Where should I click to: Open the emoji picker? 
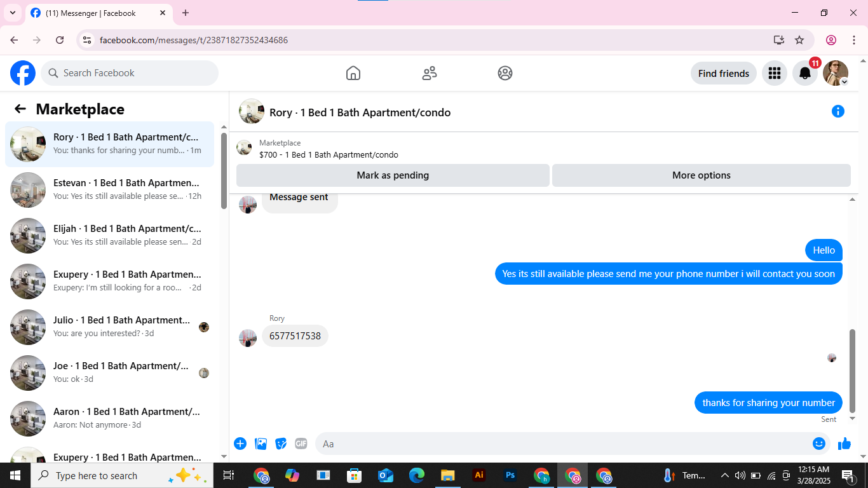click(x=819, y=444)
